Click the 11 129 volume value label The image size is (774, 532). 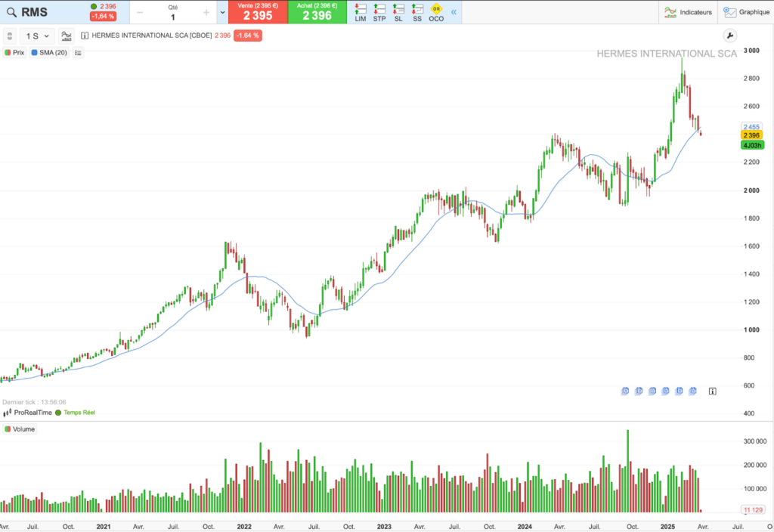pyautogui.click(x=754, y=510)
